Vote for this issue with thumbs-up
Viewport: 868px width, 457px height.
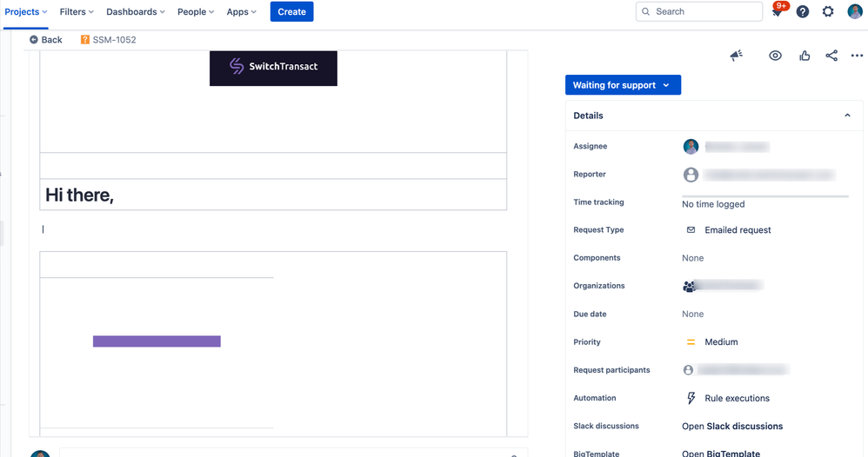[x=805, y=56]
